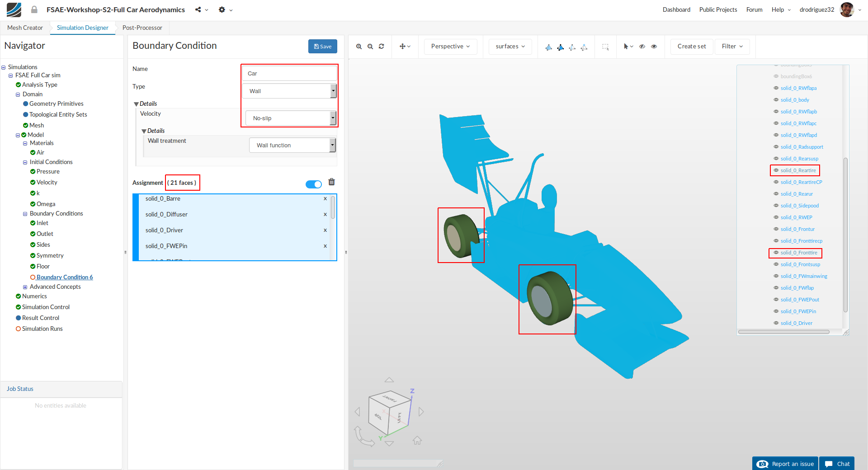The image size is (868, 470).
Task: Activate the fourth pyramid selection-mode icon
Action: click(584, 47)
